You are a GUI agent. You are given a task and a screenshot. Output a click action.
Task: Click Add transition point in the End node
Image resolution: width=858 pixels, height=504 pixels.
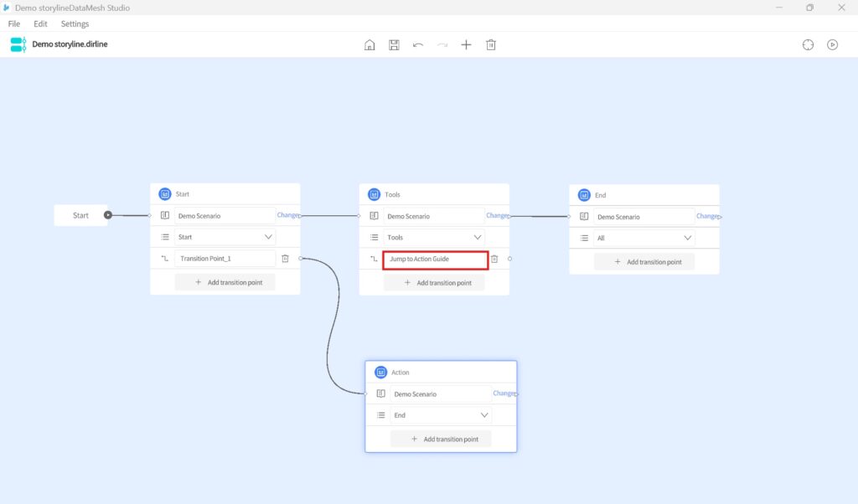pos(644,262)
